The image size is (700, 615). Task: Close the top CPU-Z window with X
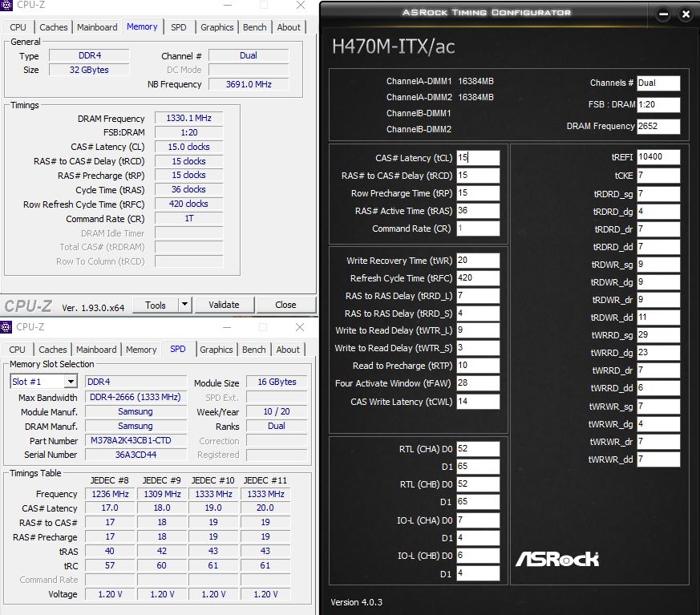click(x=301, y=5)
